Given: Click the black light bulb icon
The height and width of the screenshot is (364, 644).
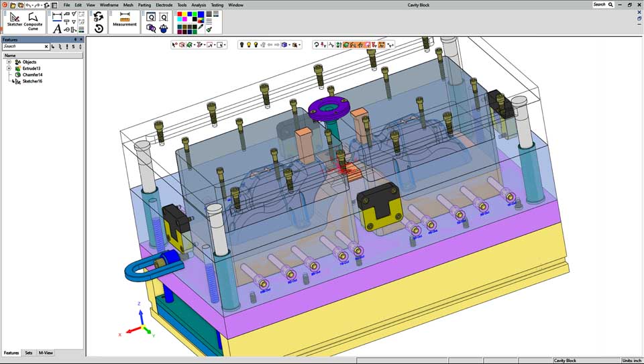Looking at the screenshot, I should click(241, 45).
